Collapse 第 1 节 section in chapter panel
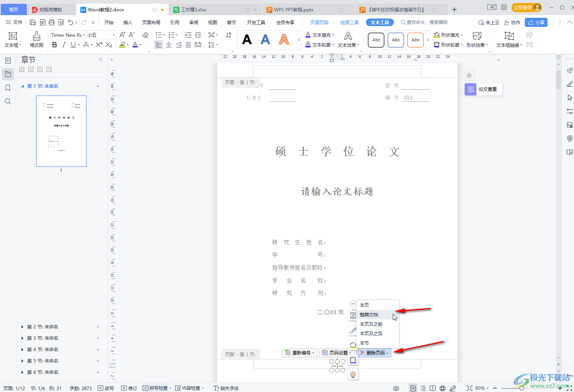The width and height of the screenshot is (574, 392). pyautogui.click(x=22, y=86)
